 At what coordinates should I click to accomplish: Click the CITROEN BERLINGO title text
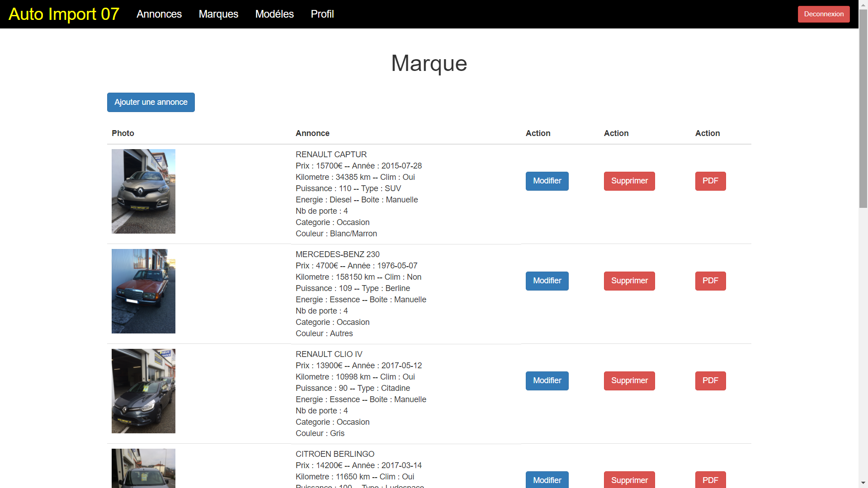coord(335,454)
